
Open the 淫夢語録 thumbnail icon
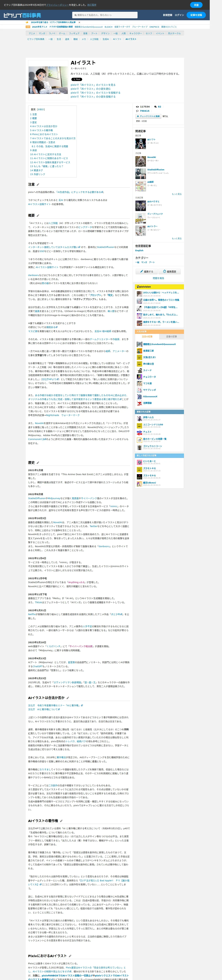point(139,403)
